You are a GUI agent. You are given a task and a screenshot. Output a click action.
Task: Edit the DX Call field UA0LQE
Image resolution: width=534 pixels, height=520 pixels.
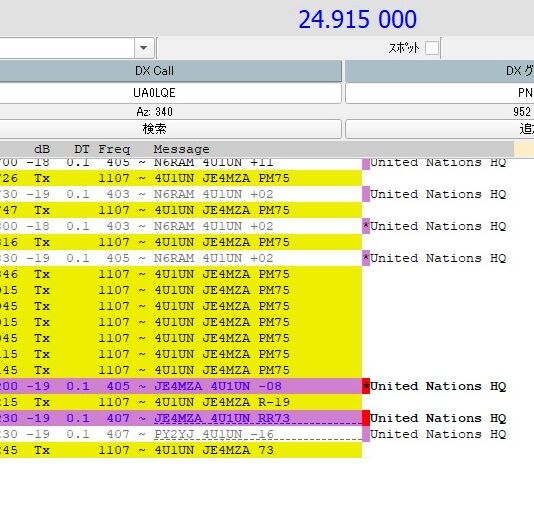tap(170, 93)
